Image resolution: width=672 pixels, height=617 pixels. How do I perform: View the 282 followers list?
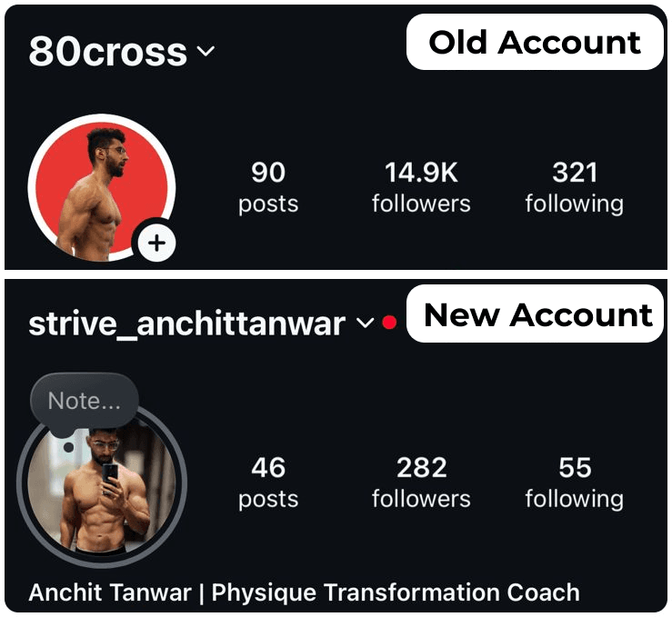click(421, 483)
